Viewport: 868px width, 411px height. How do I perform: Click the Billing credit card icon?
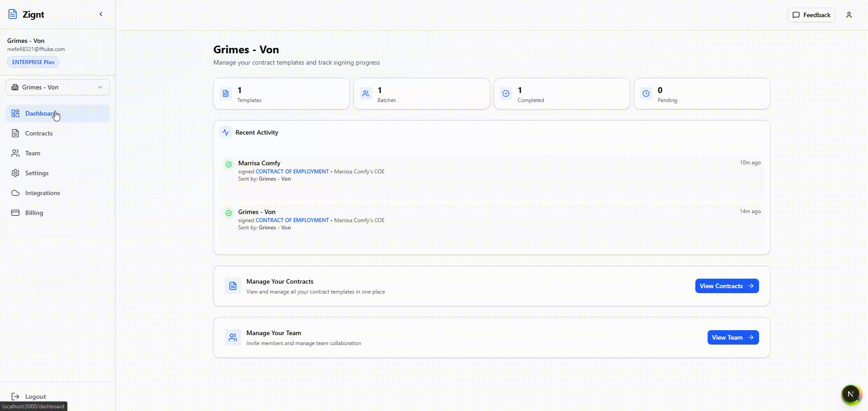pyautogui.click(x=15, y=213)
